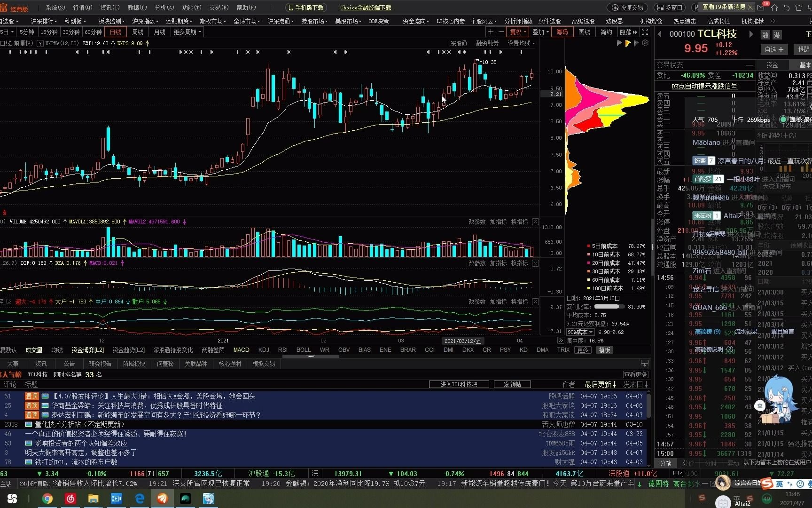Click the help question icon near 前复权
The image size is (812, 508).
pos(40,43)
